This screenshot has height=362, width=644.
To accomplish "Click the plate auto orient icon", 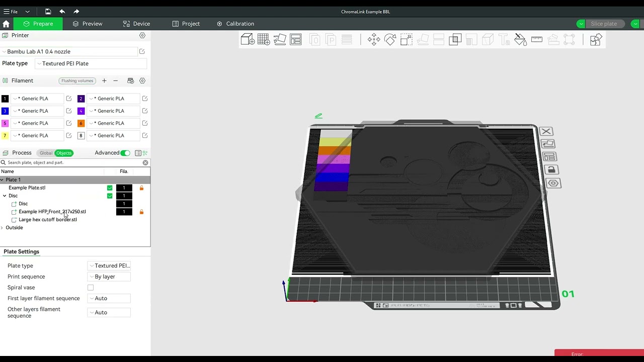I will tap(548, 144).
